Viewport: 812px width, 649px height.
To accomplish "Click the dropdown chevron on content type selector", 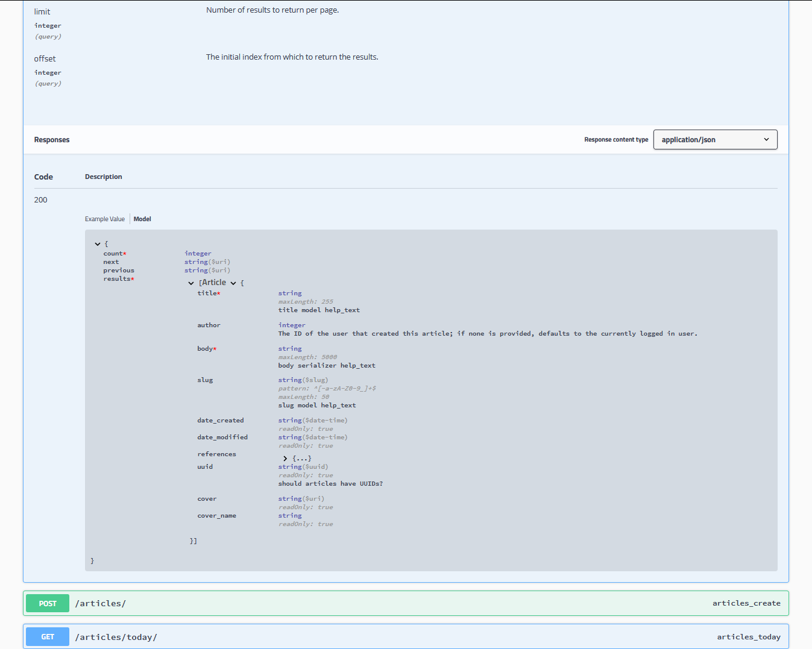I will 766,139.
